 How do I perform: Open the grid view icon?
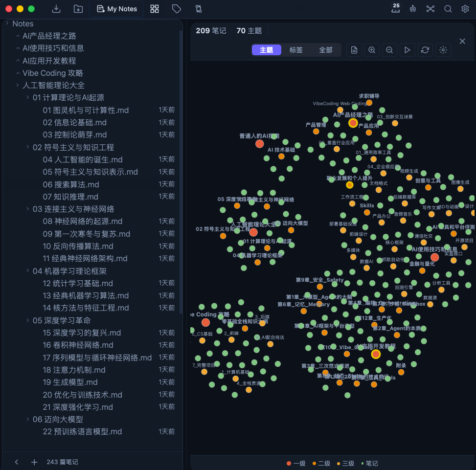(155, 9)
